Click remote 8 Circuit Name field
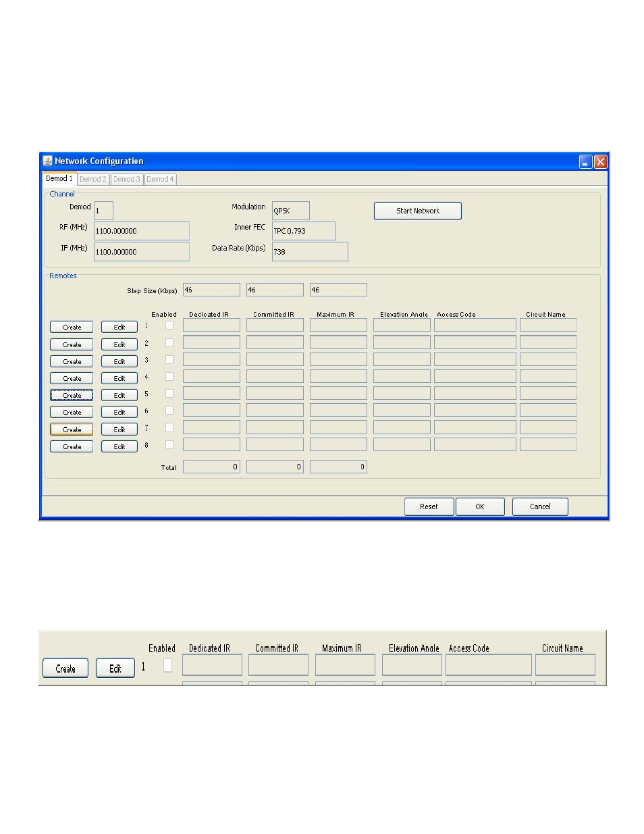Viewport: 644px width, 834px height. 548,444
